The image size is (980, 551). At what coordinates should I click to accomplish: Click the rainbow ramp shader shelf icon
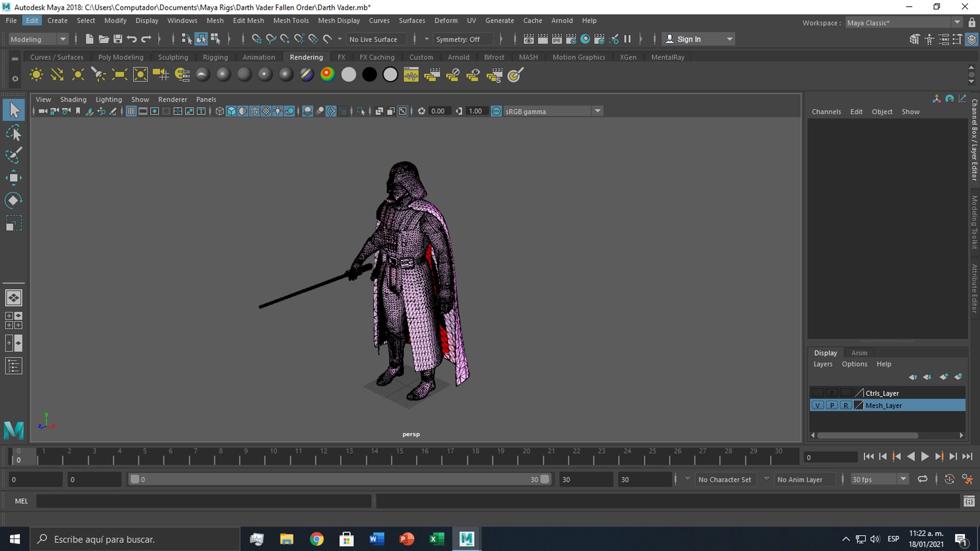pyautogui.click(x=328, y=74)
